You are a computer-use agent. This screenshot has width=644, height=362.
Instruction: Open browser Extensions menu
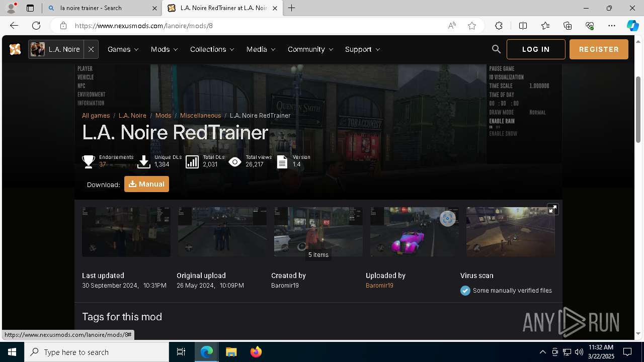point(499,26)
